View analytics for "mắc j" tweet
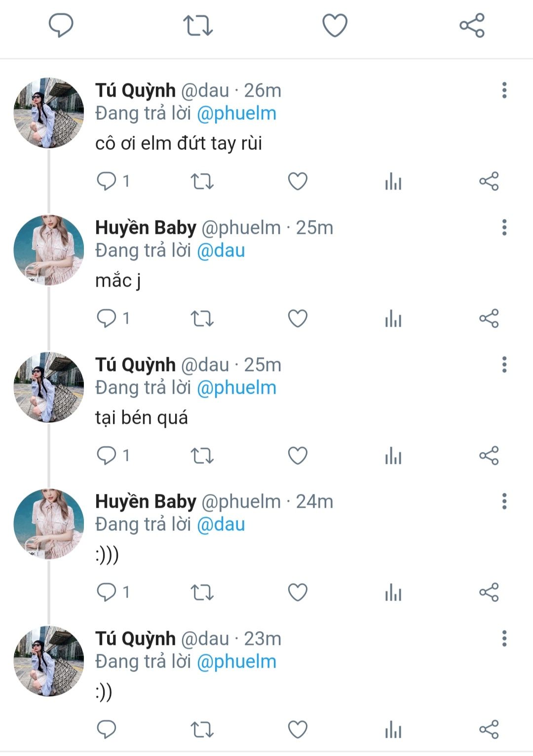 [393, 319]
